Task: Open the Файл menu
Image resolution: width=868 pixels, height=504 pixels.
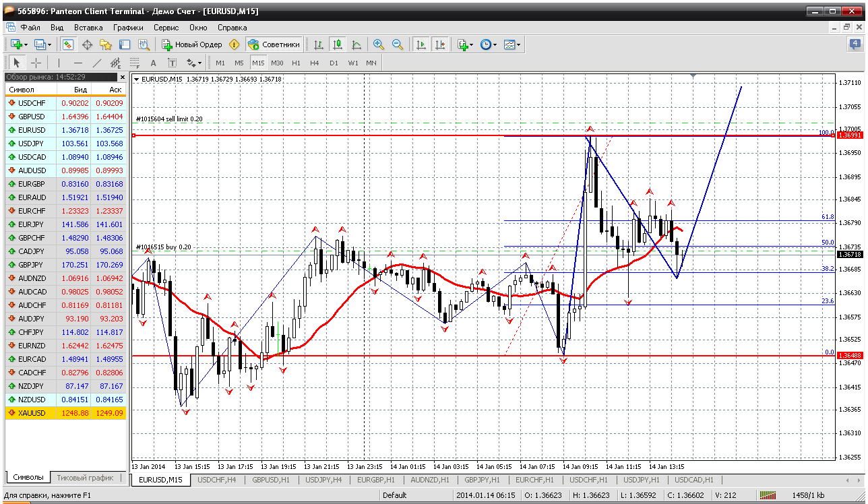Action: (x=30, y=28)
